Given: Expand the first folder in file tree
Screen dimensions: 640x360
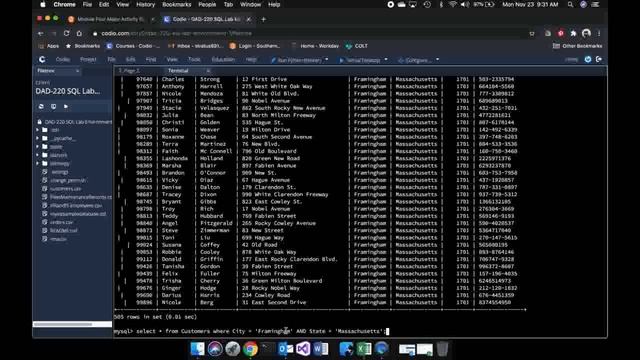Looking at the screenshot, I should pos(38,130).
